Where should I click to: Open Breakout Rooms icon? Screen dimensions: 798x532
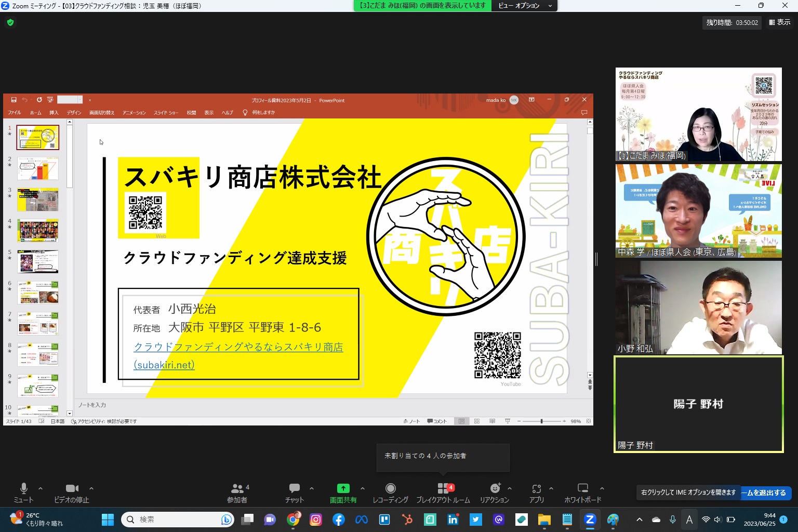[443, 488]
